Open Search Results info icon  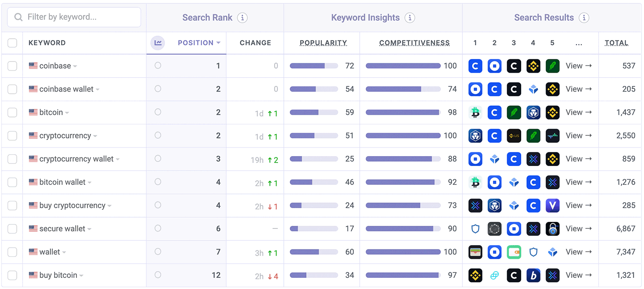(x=584, y=18)
